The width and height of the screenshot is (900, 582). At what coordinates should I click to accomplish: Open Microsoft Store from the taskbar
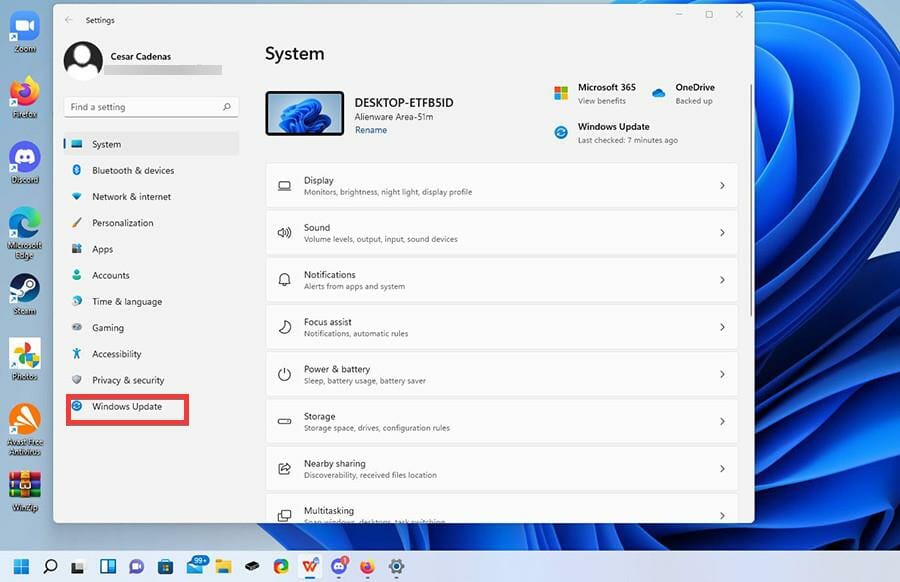pos(165,567)
